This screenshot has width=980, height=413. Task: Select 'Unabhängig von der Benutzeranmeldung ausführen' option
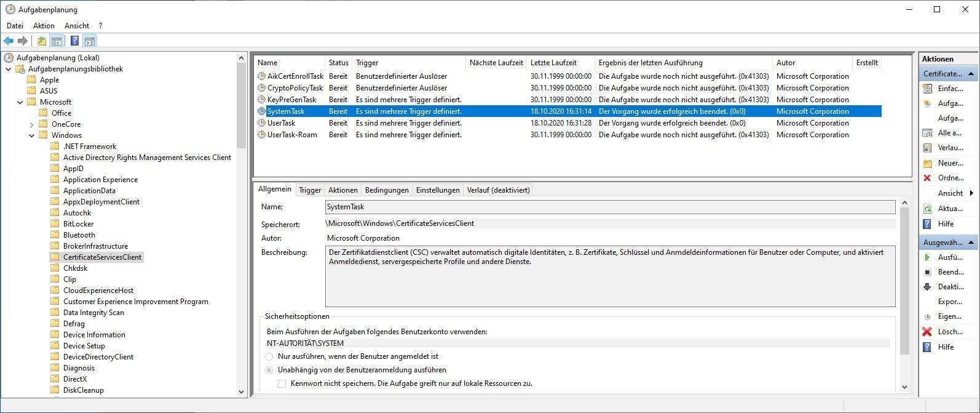pos(269,370)
